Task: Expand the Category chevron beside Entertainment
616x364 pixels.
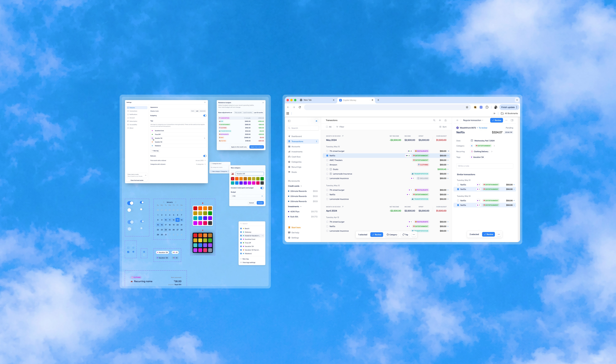Action: (x=494, y=146)
